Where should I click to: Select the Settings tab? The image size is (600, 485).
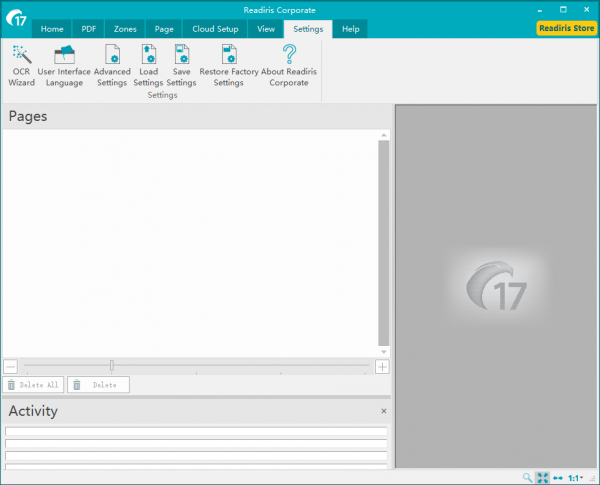tap(308, 29)
